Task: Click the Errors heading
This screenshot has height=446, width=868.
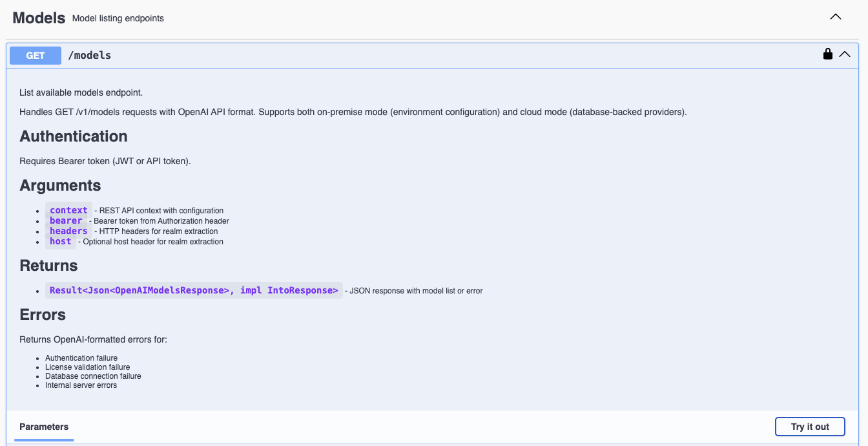Action: pyautogui.click(x=43, y=315)
